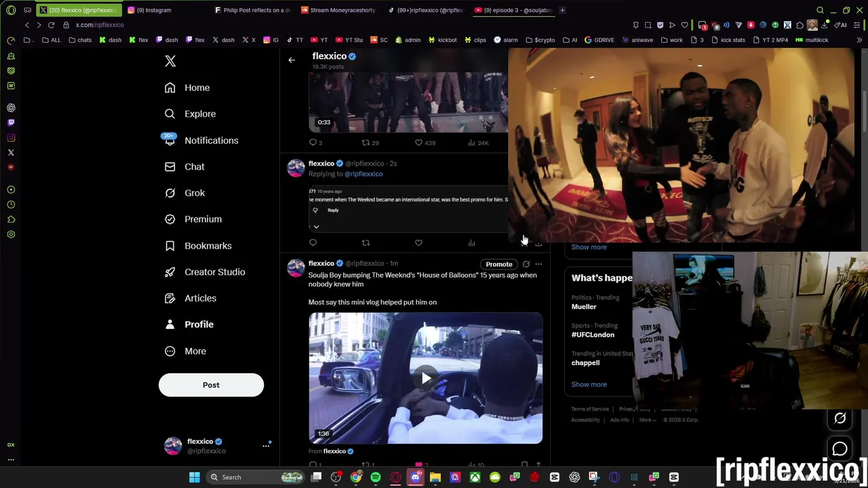Open Creator Studio
Screen dimensions: 868x488
(205, 272)
